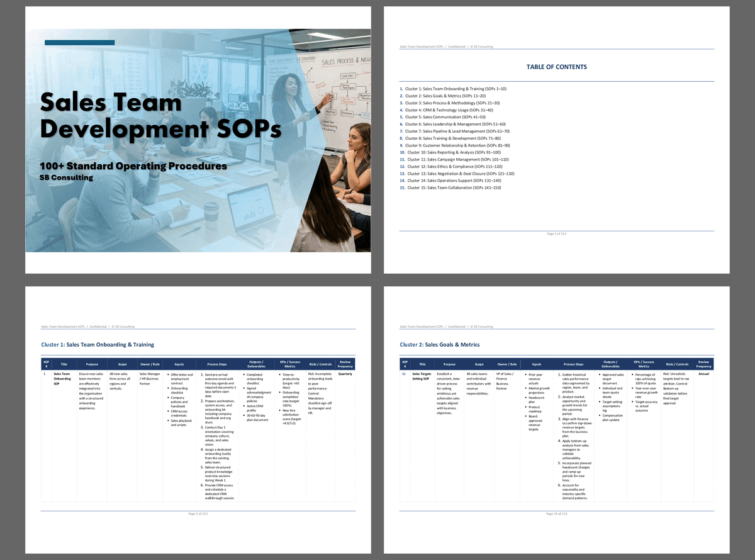Select Cluster 13: Sales Negotiation & Deal Closure
This screenshot has height=560, width=755.
[461, 174]
